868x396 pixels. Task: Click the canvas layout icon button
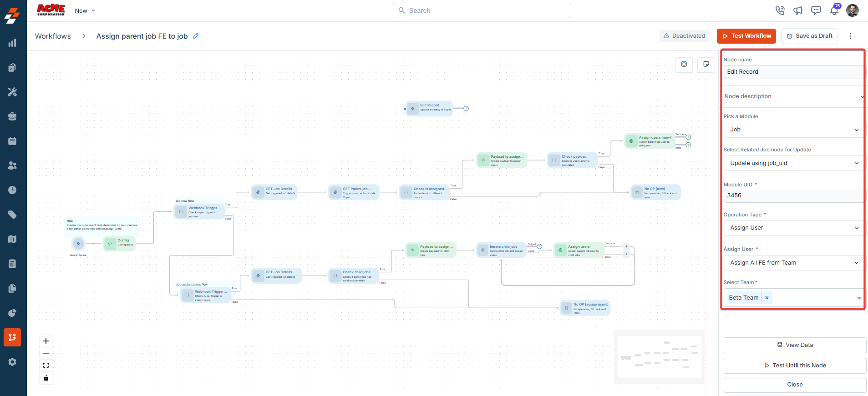pyautogui.click(x=684, y=64)
